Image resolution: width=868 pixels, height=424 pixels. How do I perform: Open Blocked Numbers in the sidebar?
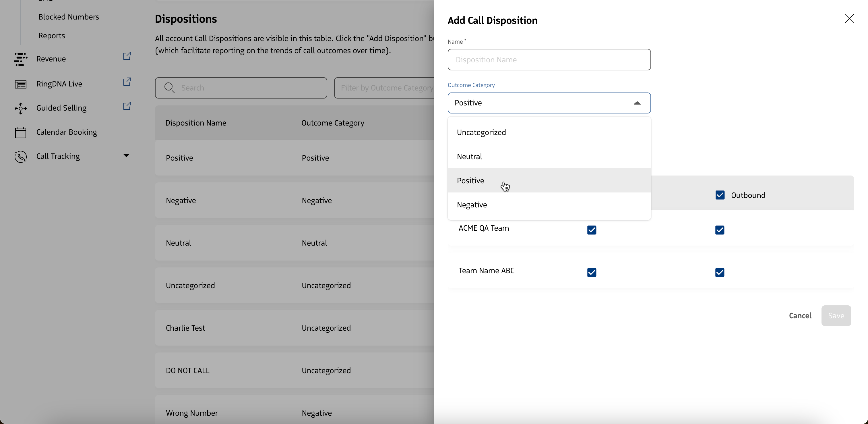coord(69,17)
